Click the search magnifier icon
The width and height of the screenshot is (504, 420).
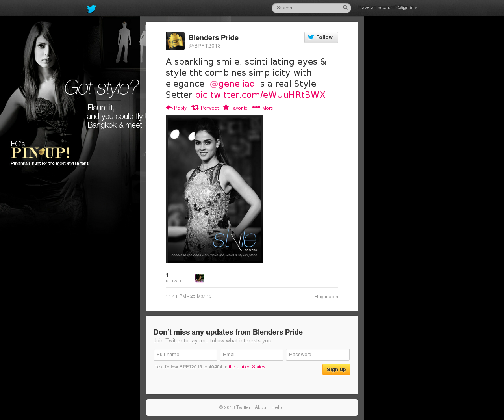[x=345, y=7]
